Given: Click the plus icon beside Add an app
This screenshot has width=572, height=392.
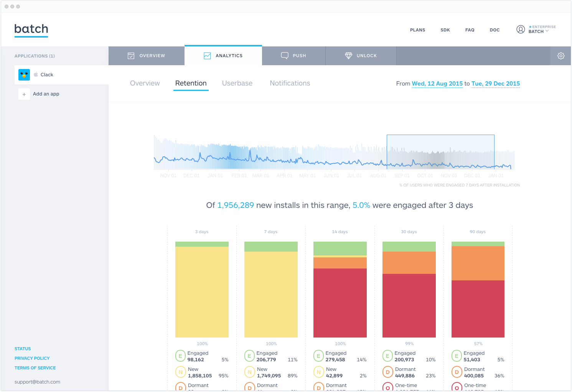Looking at the screenshot, I should tap(24, 94).
